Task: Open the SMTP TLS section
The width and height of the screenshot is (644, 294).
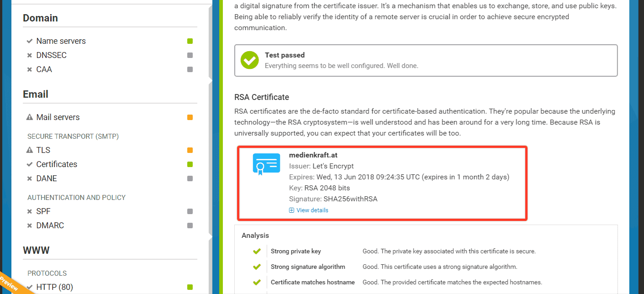Action: (43, 150)
